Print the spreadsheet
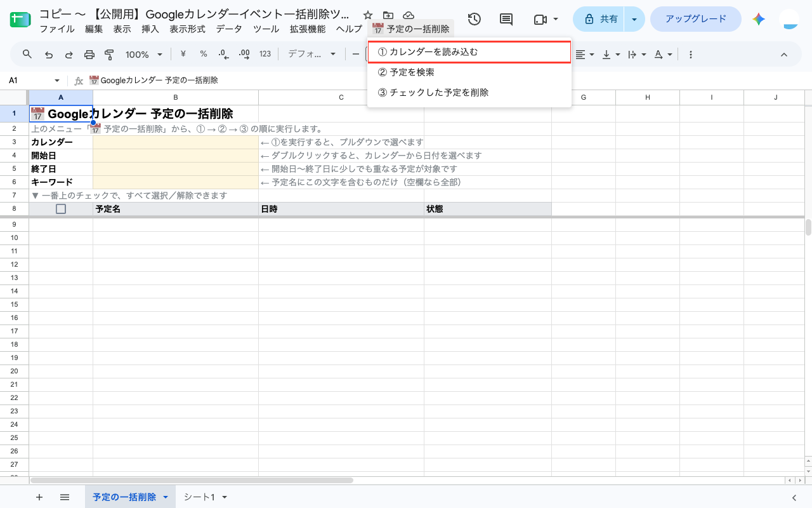812x508 pixels. click(x=89, y=54)
